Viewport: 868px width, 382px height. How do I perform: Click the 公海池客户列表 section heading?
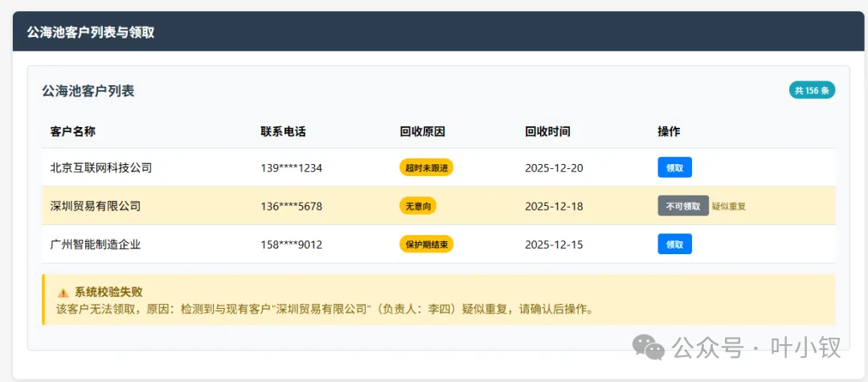pyautogui.click(x=88, y=92)
